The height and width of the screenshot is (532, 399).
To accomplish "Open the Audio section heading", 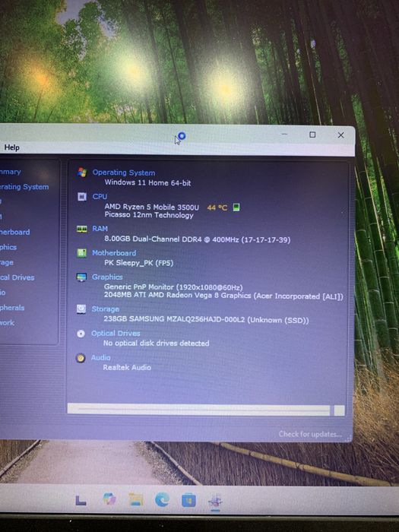I will point(100,358).
